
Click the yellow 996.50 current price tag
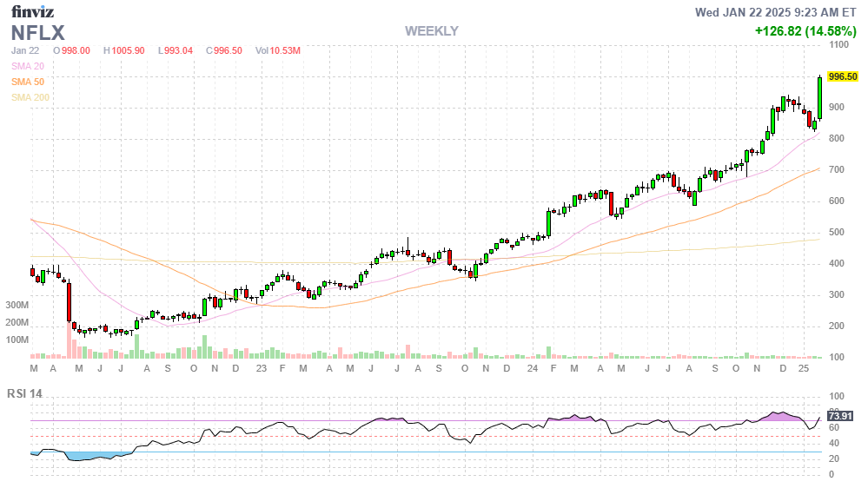843,76
